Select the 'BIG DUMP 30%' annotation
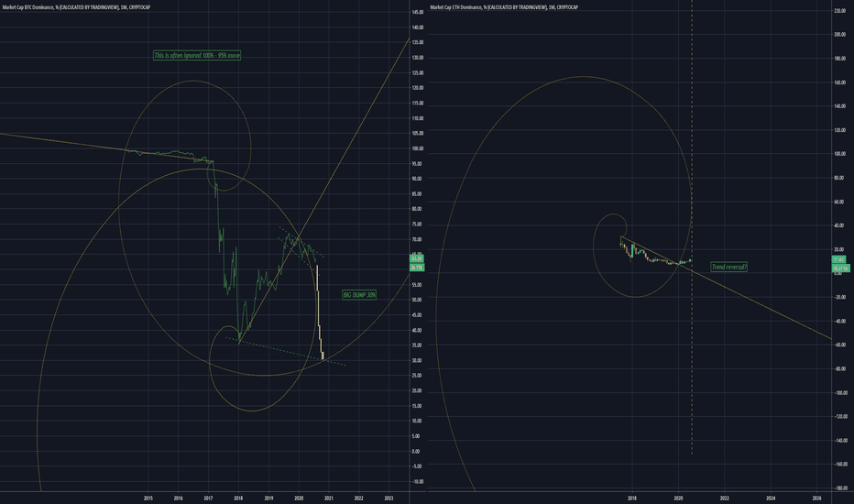 pos(359,295)
